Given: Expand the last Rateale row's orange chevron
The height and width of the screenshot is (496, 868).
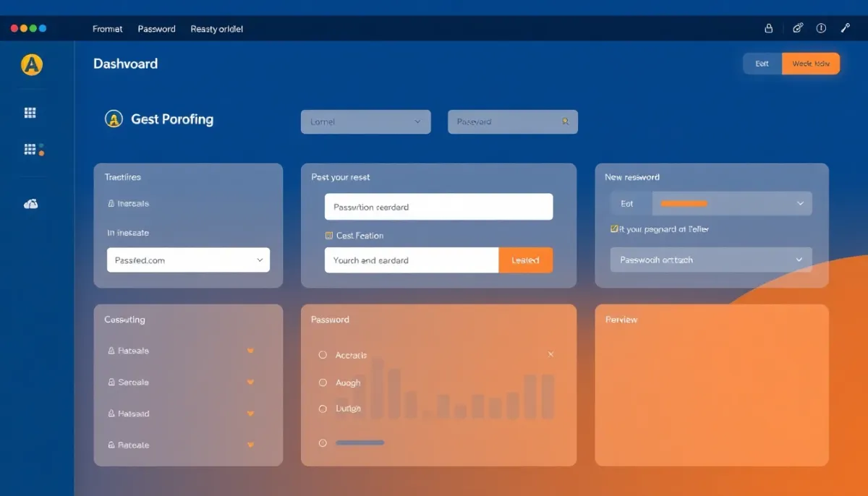Looking at the screenshot, I should coord(250,445).
